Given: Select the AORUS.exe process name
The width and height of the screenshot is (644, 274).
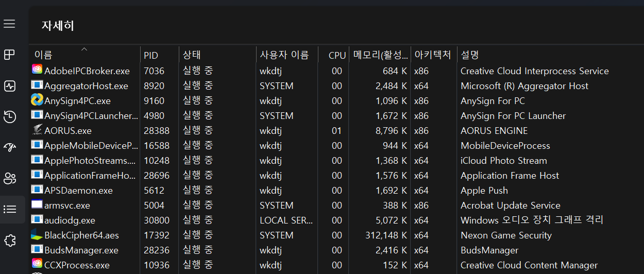Looking at the screenshot, I should coord(68,131).
